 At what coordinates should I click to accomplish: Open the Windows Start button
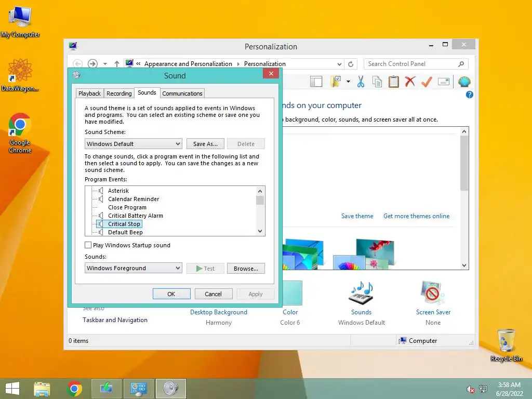coord(12,389)
